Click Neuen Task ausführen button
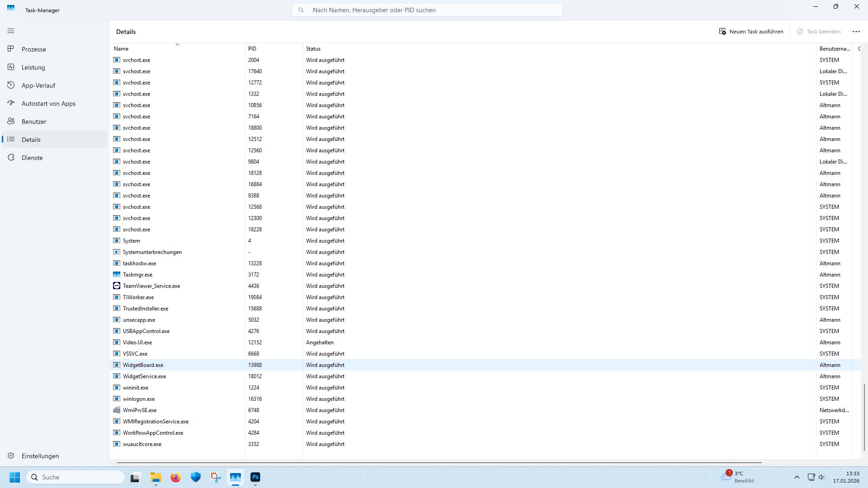868x488 pixels. click(x=751, y=32)
